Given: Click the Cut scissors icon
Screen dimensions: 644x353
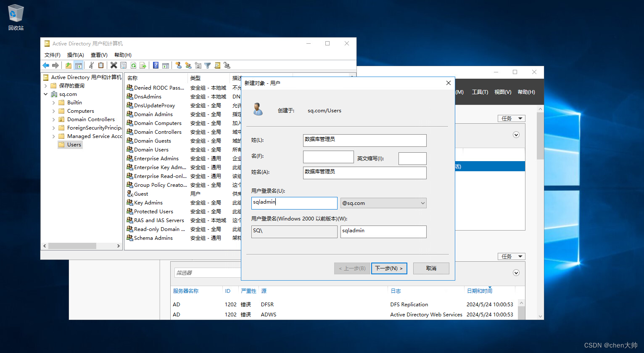Looking at the screenshot, I should pos(91,65).
